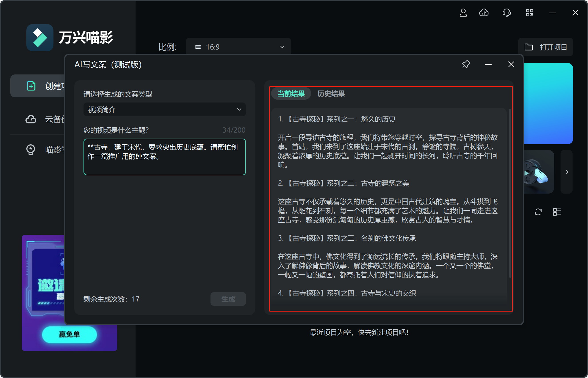Open the apps grid icon
Viewport: 588px width, 378px height.
529,13
